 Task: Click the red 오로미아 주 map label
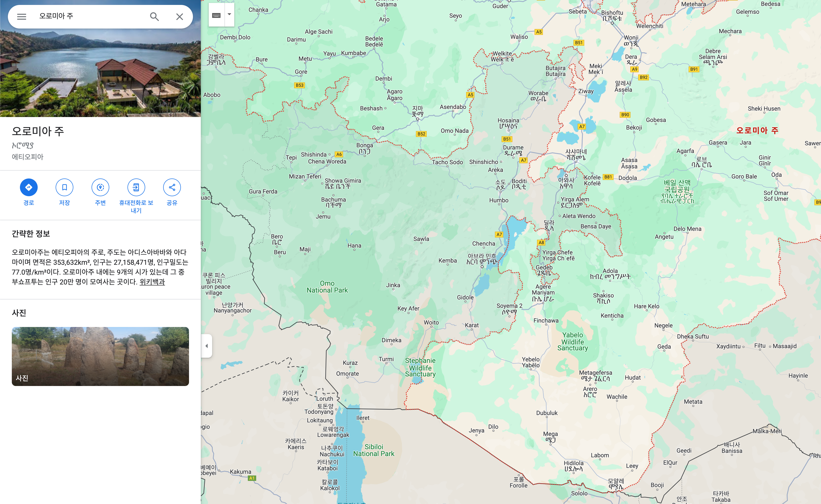pyautogui.click(x=757, y=130)
